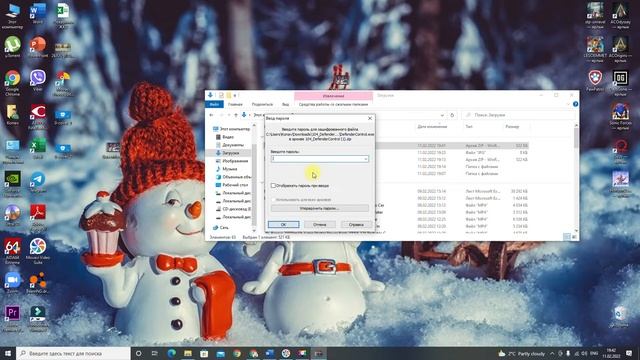Select Sonic Forces desktop icon

point(620,116)
